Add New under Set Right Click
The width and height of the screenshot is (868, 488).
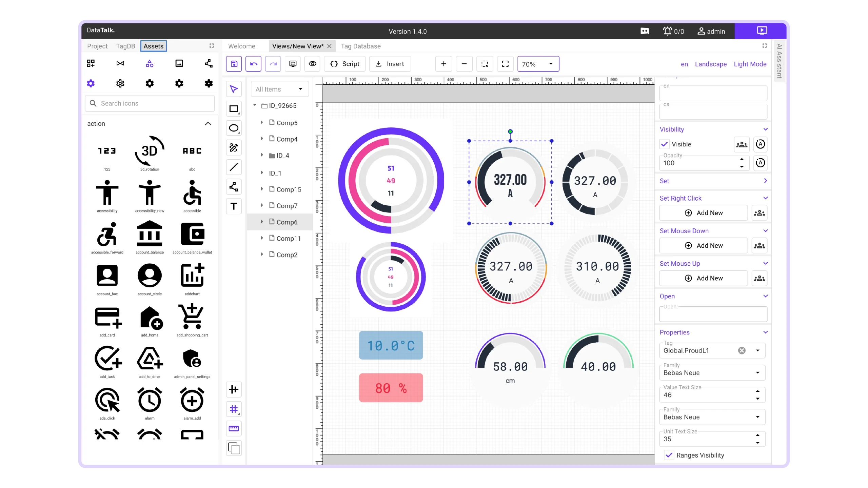703,213
